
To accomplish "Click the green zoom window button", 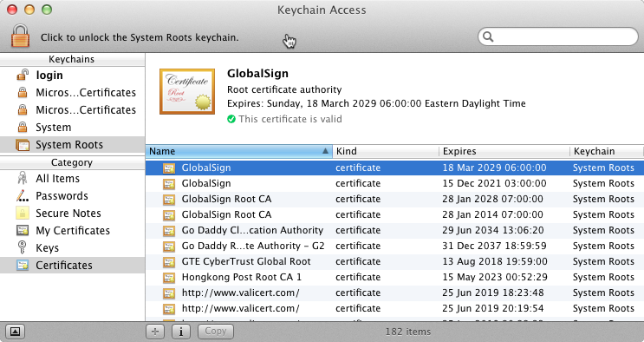I will [47, 10].
